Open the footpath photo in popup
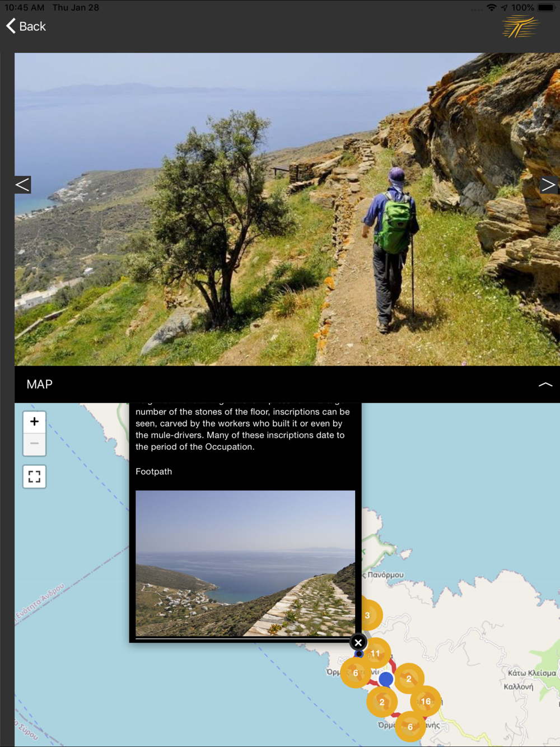The width and height of the screenshot is (560, 747). click(x=245, y=563)
